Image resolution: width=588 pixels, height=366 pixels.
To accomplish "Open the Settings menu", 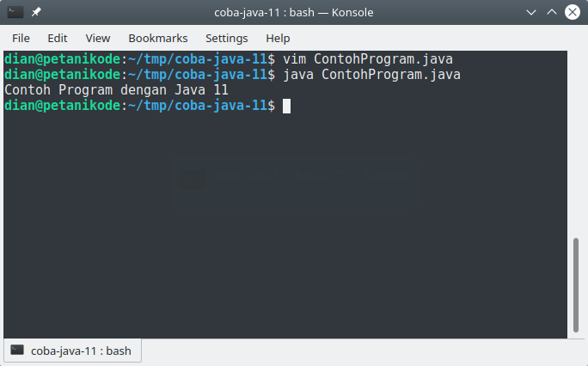I will (x=226, y=38).
